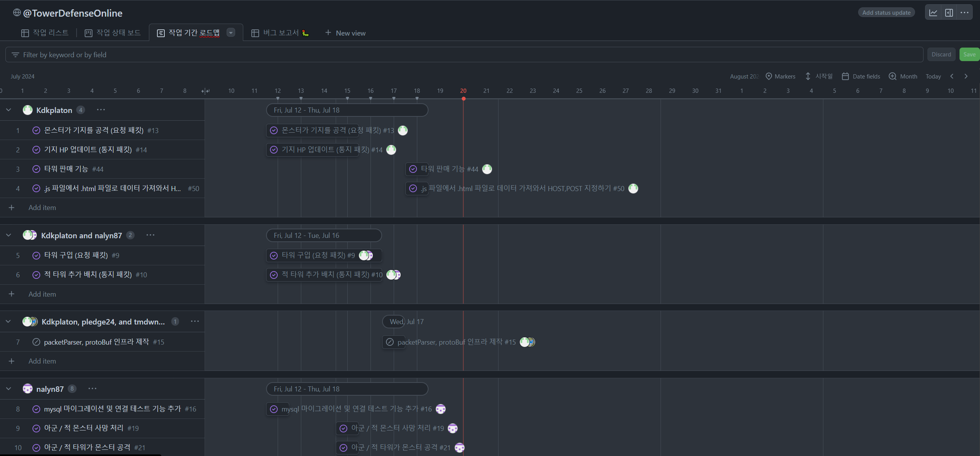Open the Date fields calendar option
The image size is (980, 456).
(x=861, y=76)
